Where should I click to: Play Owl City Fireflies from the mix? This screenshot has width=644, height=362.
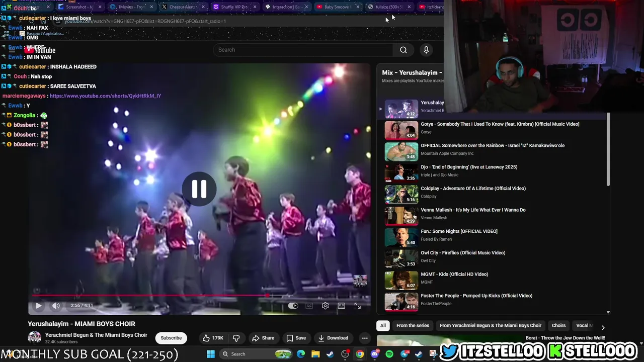[493, 258]
